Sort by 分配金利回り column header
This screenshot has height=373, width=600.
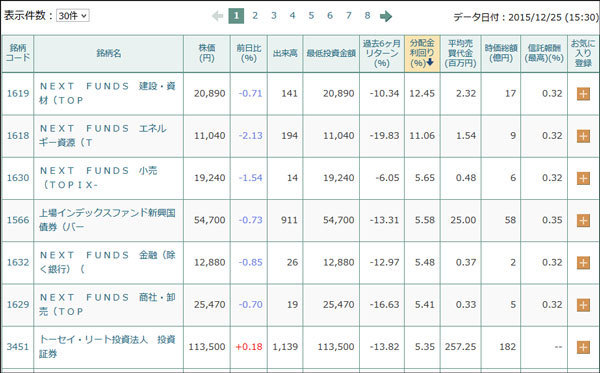422,53
